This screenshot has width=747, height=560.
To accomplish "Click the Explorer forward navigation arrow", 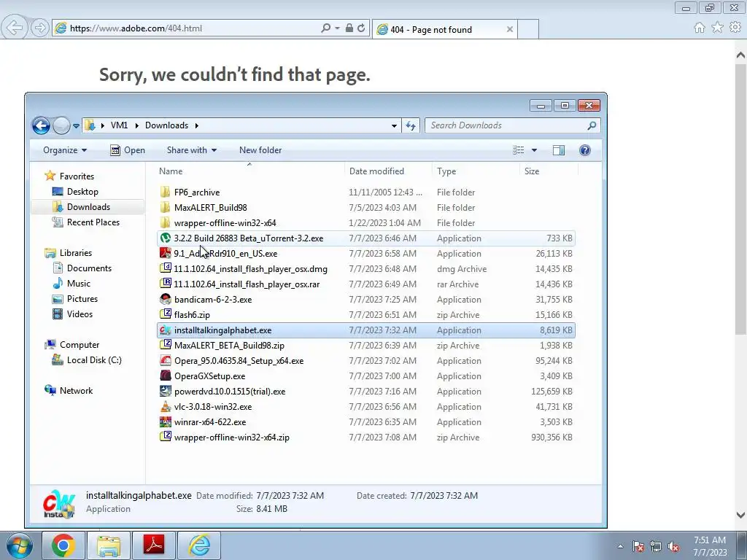I will 61,125.
